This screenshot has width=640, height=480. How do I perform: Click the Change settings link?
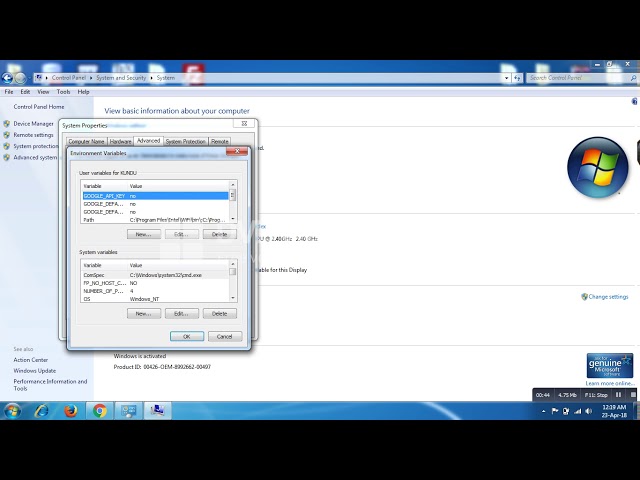click(608, 297)
